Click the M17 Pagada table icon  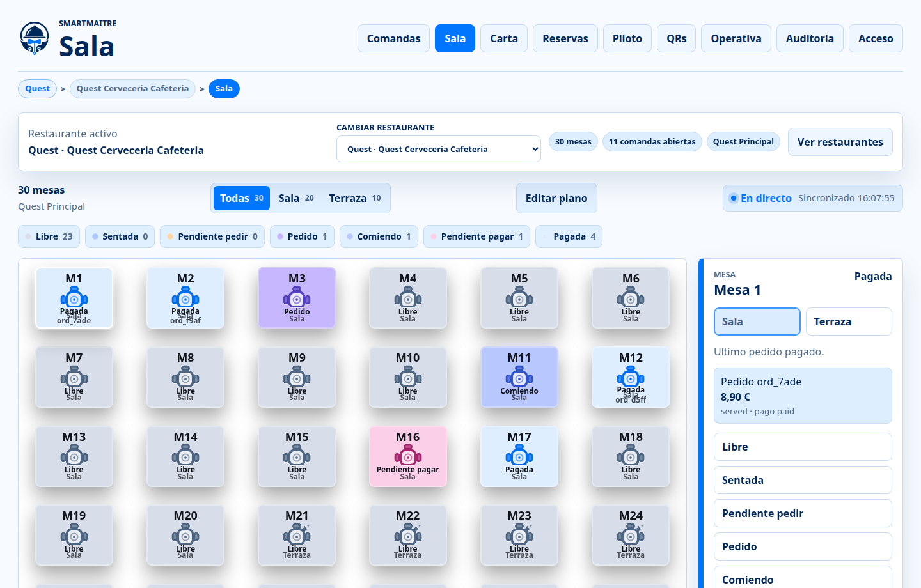pyautogui.click(x=519, y=456)
